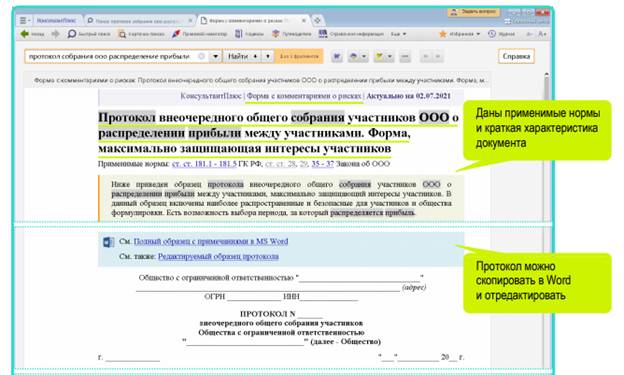Open link Полный образец в MS Word

pos(211,242)
